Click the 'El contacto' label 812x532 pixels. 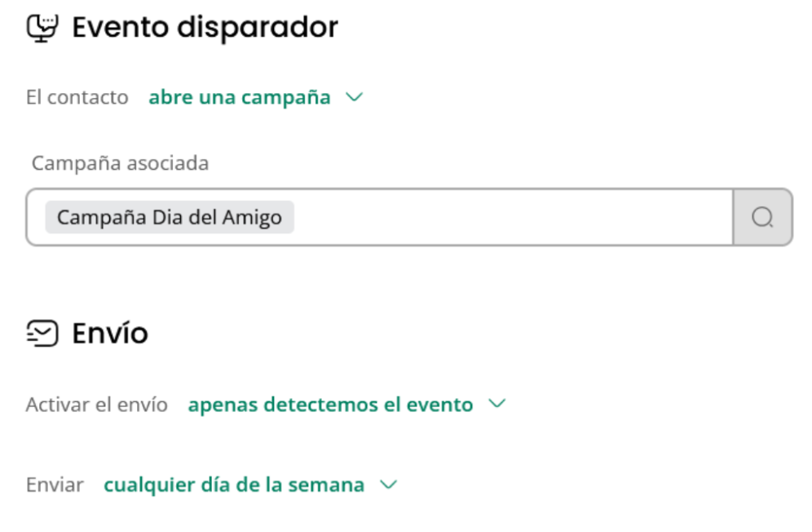coord(77,97)
